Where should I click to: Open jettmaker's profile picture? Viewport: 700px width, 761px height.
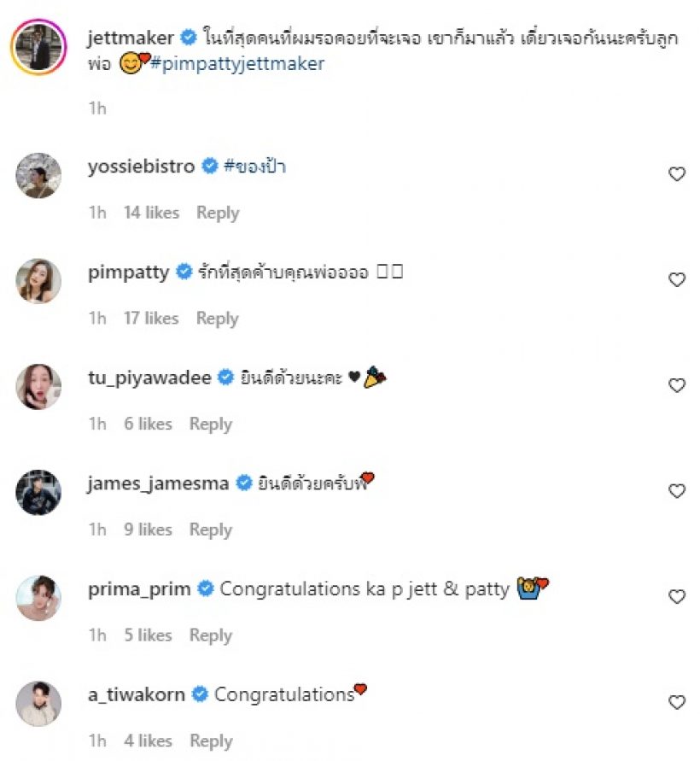coord(38,50)
